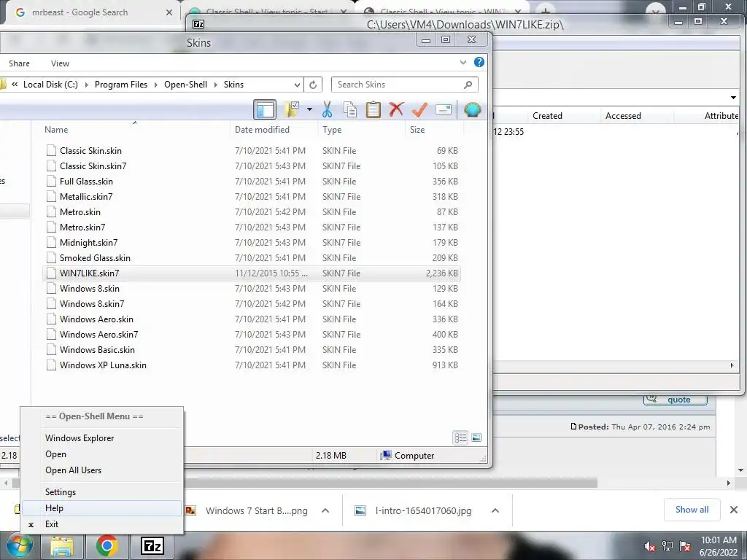
Task: Toggle the navigation pane toolbar icon
Action: point(264,109)
